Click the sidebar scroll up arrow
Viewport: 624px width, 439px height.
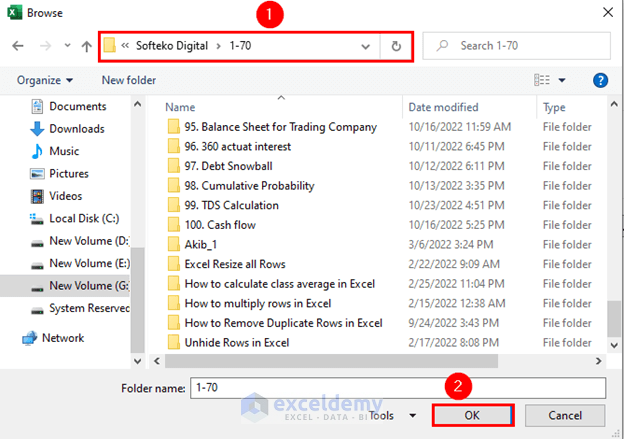137,104
